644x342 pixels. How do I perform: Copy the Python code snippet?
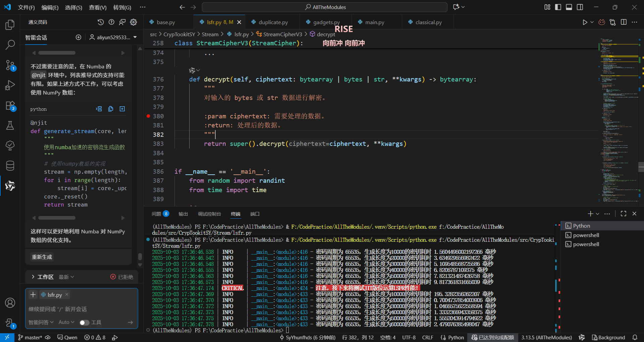pos(111,109)
